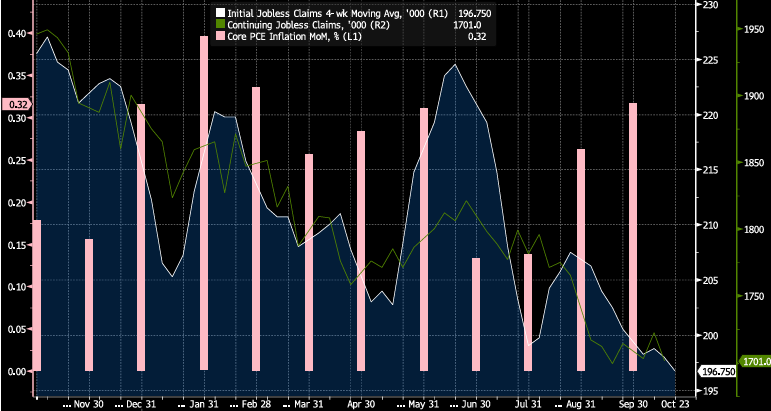Click the 196.750 legend value
771x411 pixels.
(x=474, y=12)
